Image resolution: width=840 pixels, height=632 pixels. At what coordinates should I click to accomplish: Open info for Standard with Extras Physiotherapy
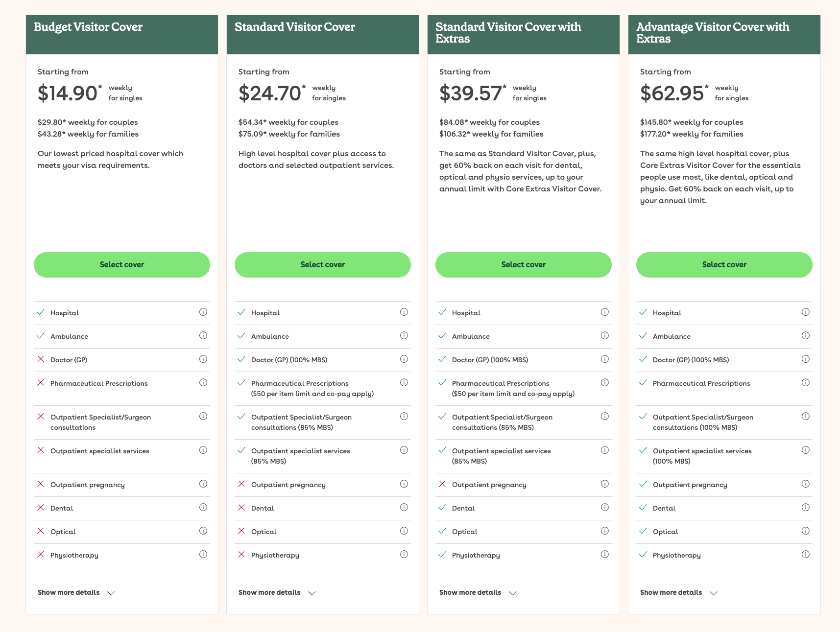[x=605, y=554]
